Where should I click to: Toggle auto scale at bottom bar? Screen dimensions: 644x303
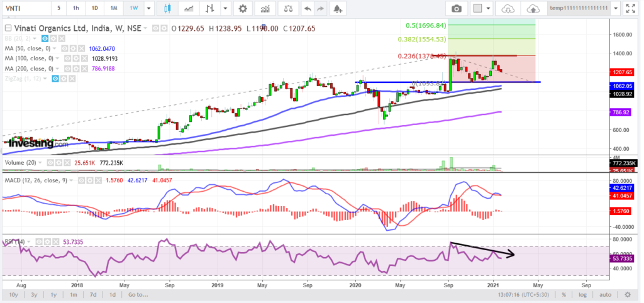[x=605, y=294]
